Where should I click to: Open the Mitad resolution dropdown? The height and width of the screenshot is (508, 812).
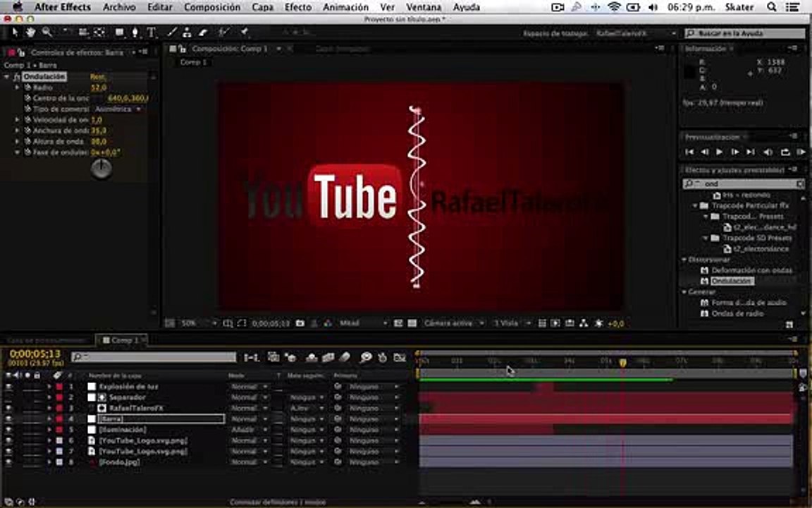point(363,323)
